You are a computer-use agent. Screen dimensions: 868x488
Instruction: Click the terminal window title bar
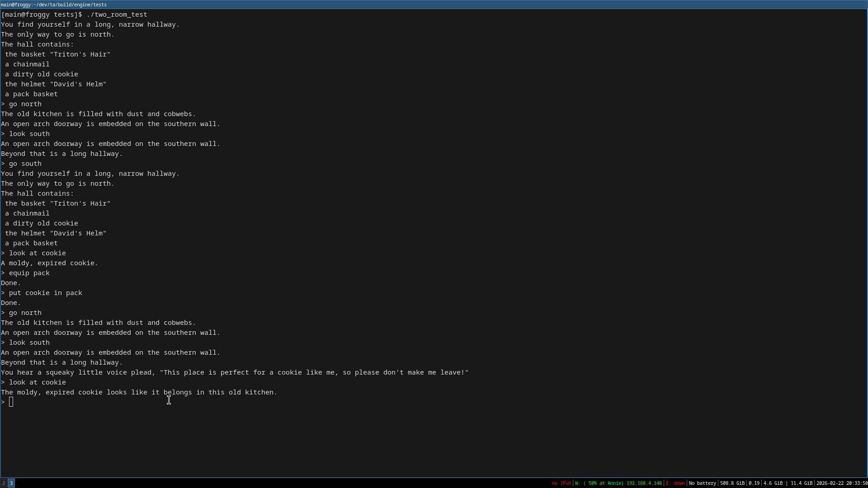(x=434, y=5)
